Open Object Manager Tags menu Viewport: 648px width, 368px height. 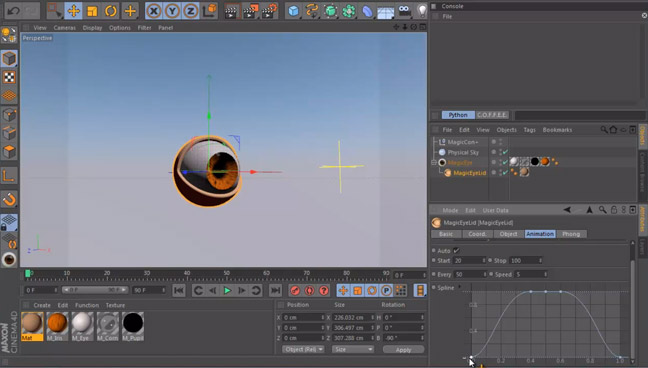(529, 130)
